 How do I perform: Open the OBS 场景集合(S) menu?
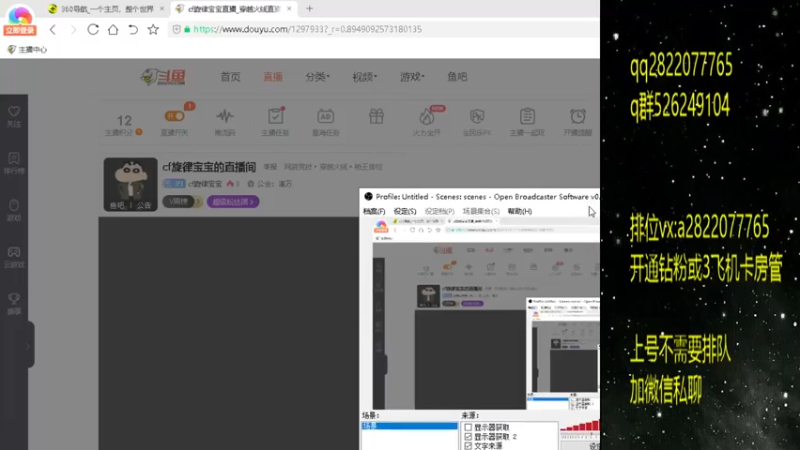click(481, 211)
